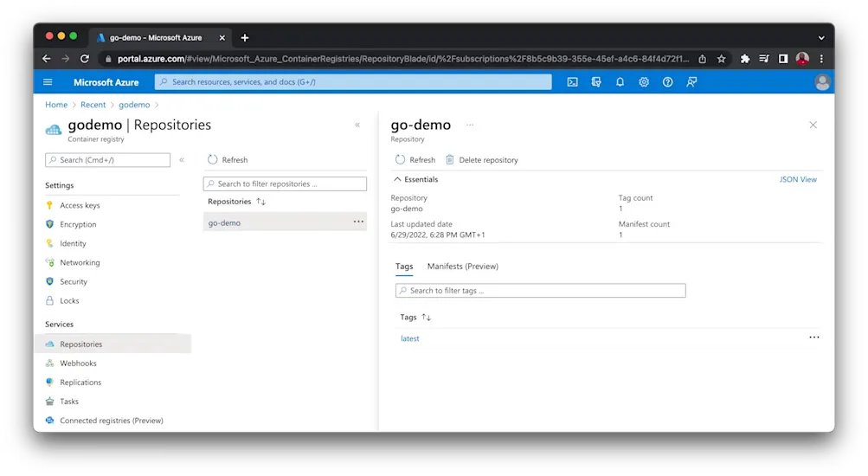868x476 pixels.
Task: Open the Help question mark icon
Action: click(667, 82)
